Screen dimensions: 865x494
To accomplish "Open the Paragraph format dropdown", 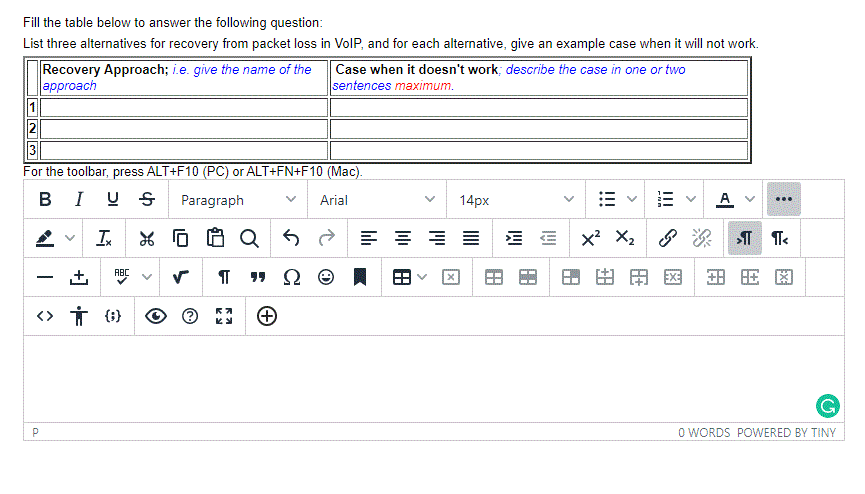I will tap(238, 200).
